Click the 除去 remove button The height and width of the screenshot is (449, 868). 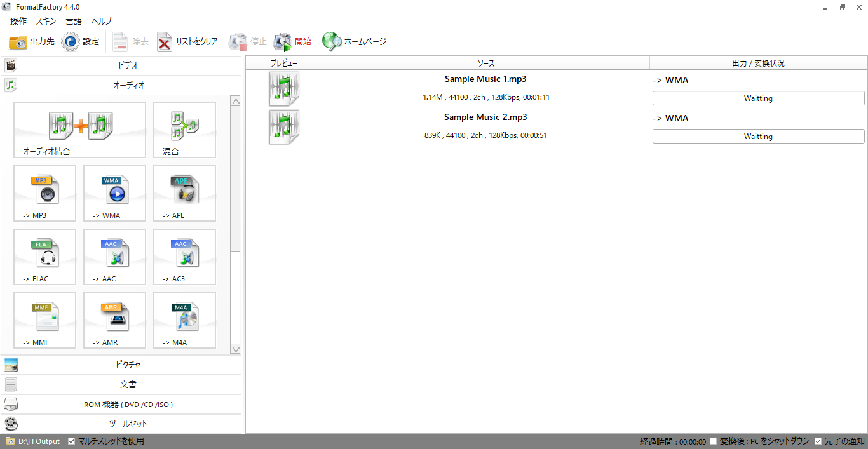point(131,42)
